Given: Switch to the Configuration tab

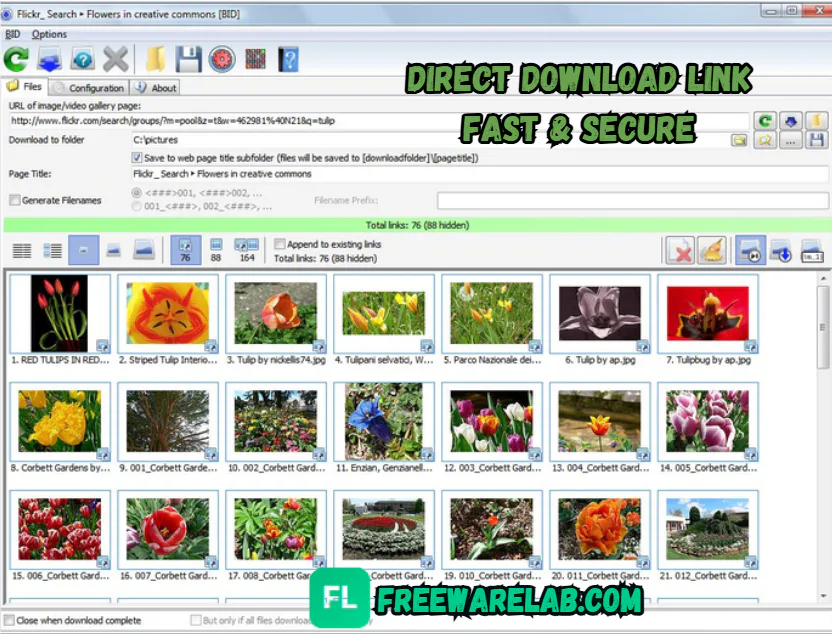Looking at the screenshot, I should click(x=95, y=87).
